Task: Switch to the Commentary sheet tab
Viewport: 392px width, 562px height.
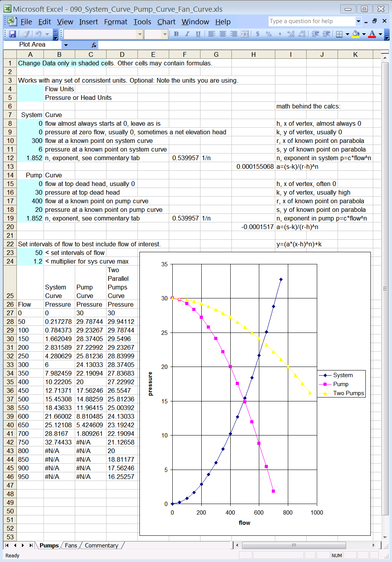Action: click(101, 546)
